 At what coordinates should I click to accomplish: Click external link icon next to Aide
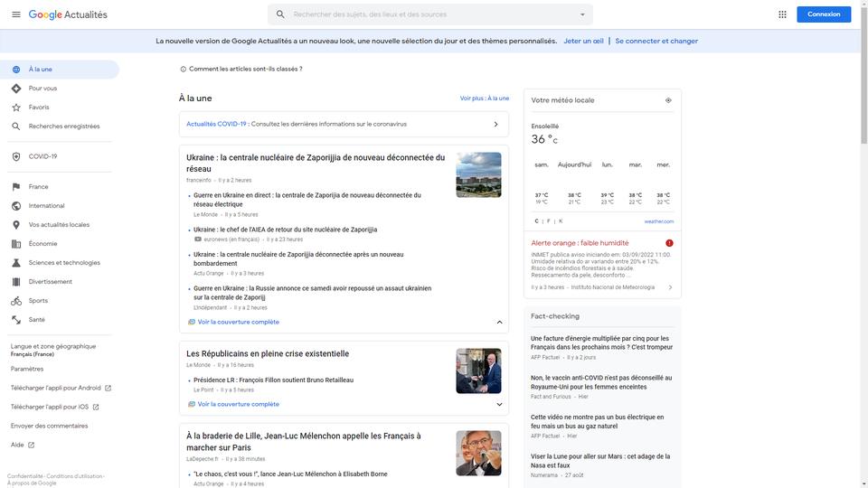(31, 445)
